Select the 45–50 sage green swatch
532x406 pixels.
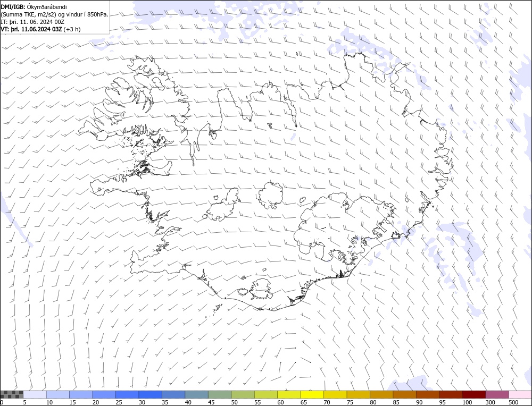point(220,394)
